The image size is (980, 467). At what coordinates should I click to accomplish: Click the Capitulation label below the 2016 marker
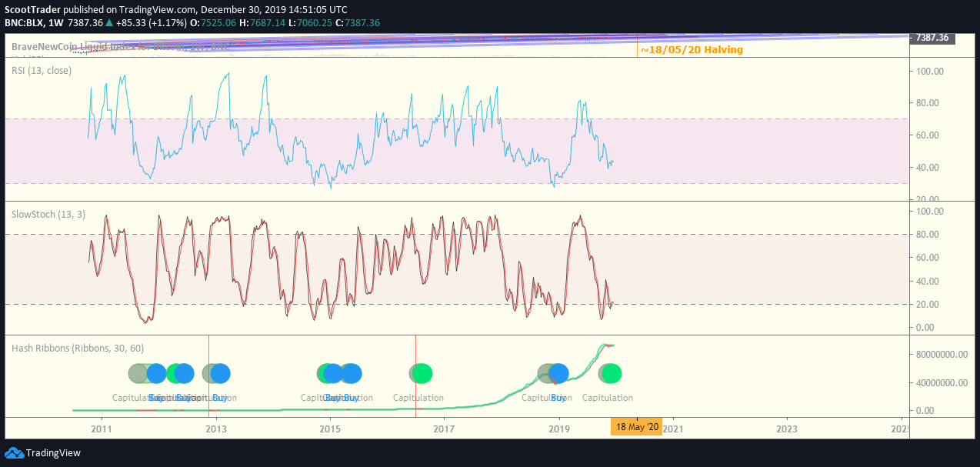tap(418, 398)
